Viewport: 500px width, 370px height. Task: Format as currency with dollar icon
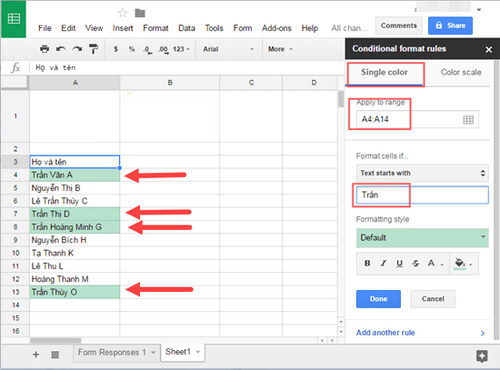tap(116, 49)
